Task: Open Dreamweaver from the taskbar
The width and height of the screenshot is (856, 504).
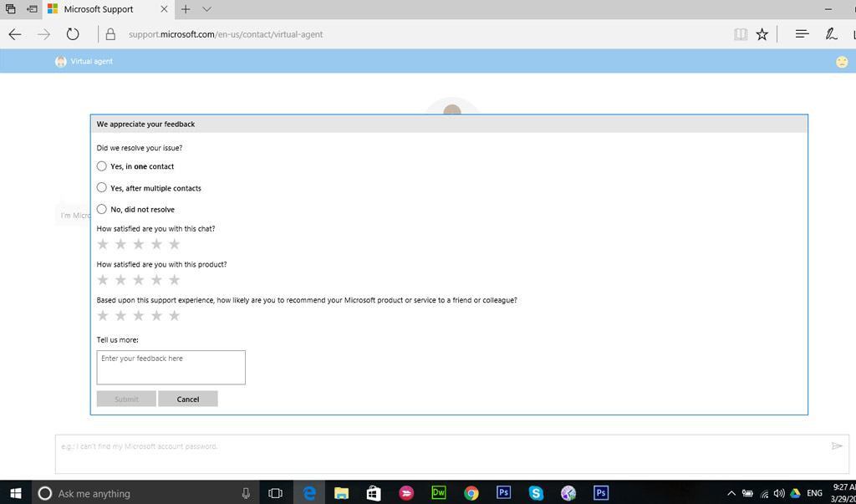Action: (x=439, y=493)
